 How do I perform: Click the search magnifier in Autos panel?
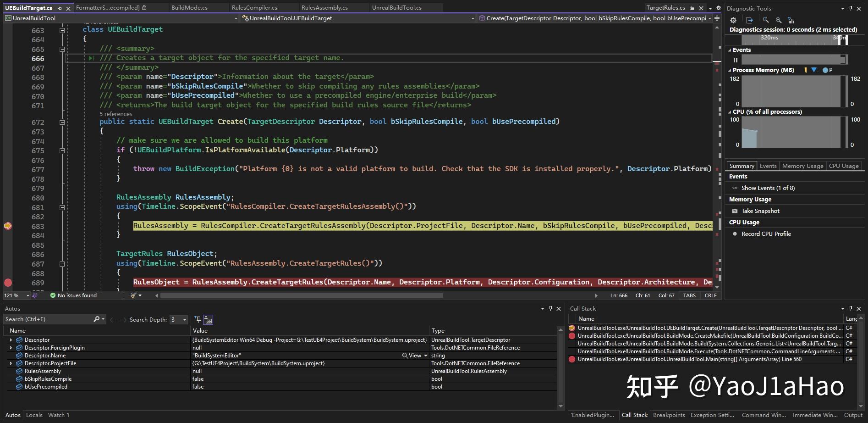click(x=96, y=319)
